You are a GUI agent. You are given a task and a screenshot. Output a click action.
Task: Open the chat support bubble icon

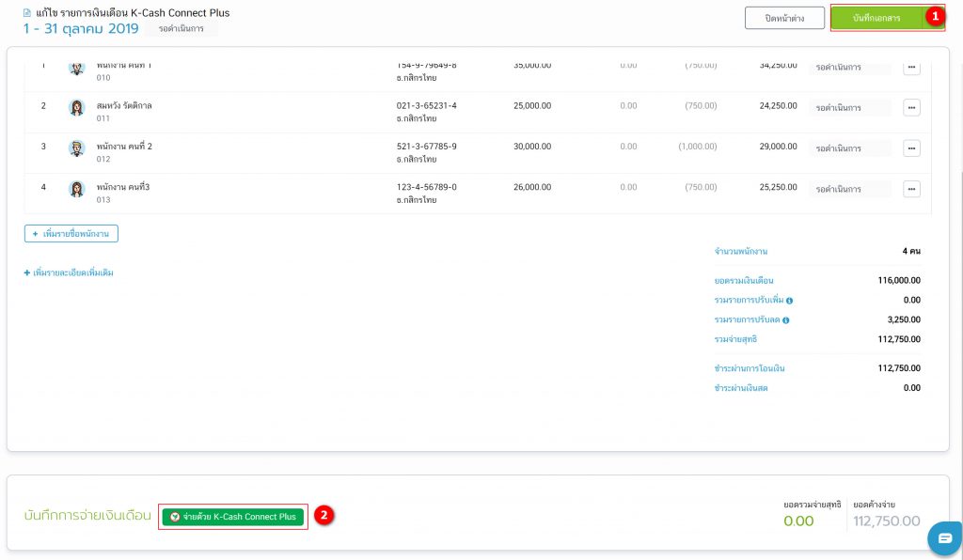(x=944, y=538)
